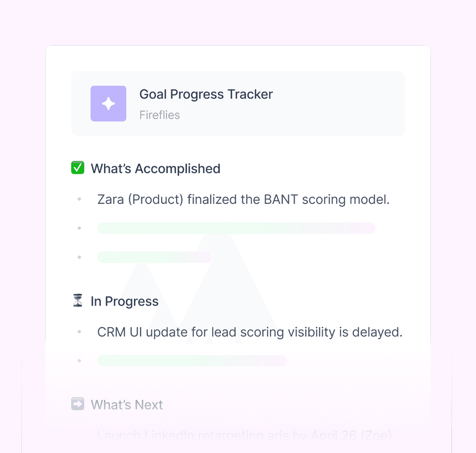Click the Zara BANT scoring model item
Screen dimensions: 476x453
coord(243,200)
